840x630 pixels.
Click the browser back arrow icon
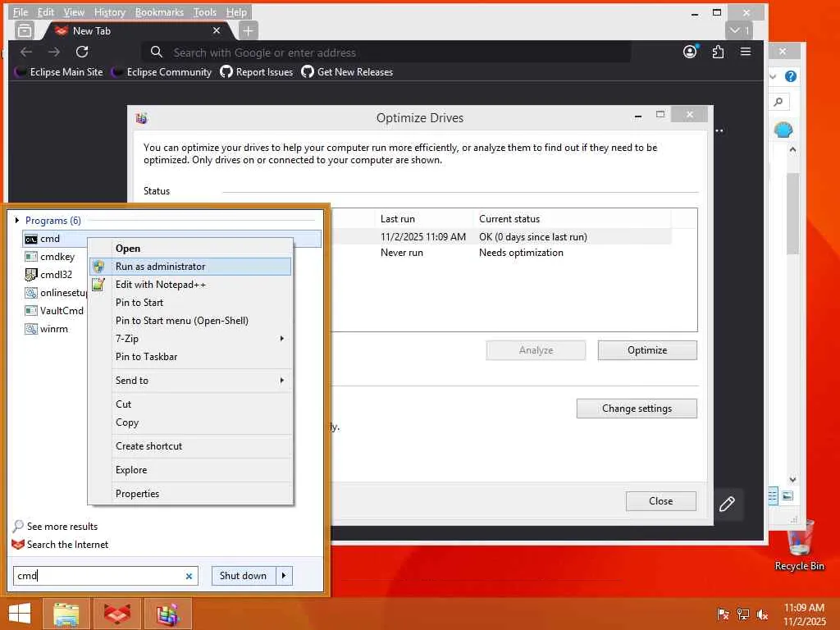tap(26, 52)
